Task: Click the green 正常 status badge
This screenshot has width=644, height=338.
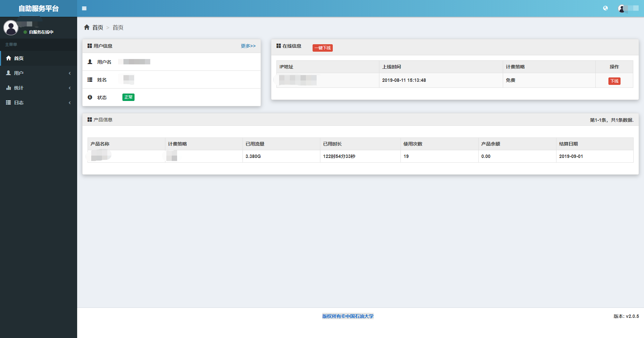Action: tap(128, 97)
